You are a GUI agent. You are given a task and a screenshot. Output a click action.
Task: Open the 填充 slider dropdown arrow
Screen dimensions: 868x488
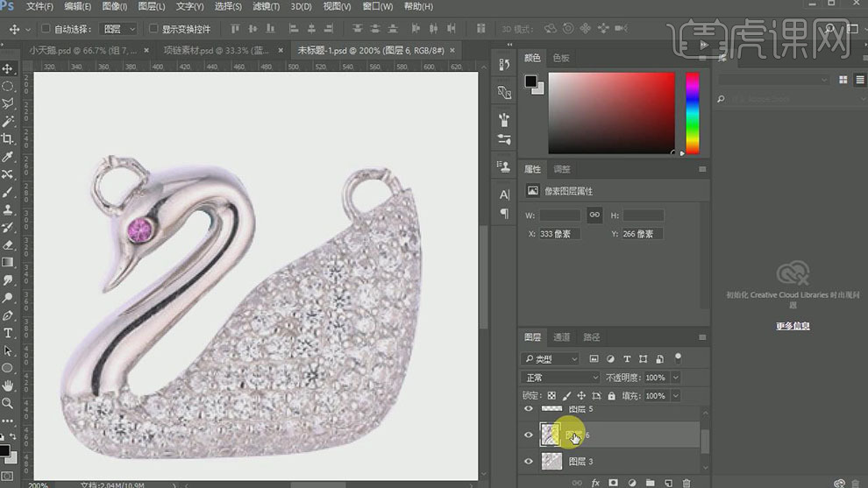[675, 396]
